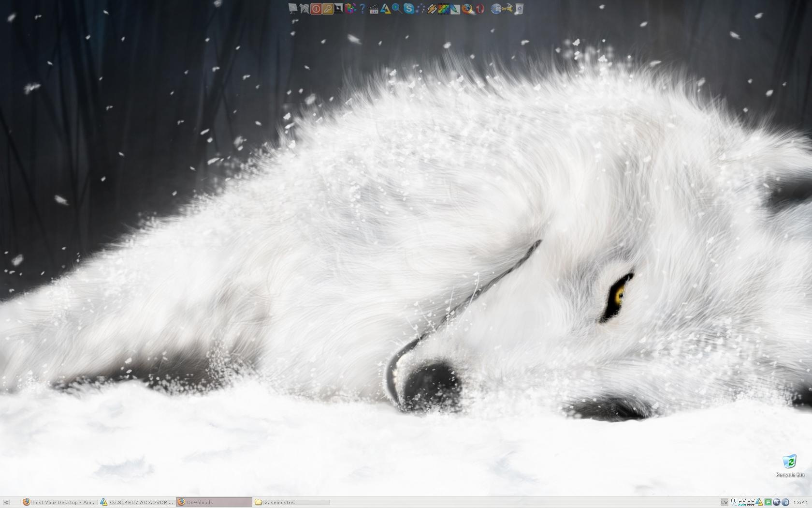Open the blue question mark help icon
812x508 pixels.
(362, 9)
